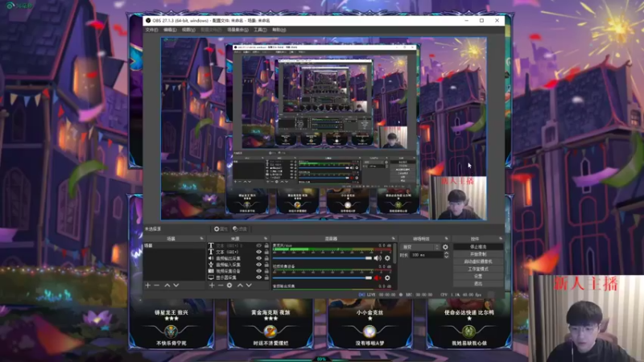Hide the 显示器采集 source
The image size is (644, 362).
pos(258,278)
